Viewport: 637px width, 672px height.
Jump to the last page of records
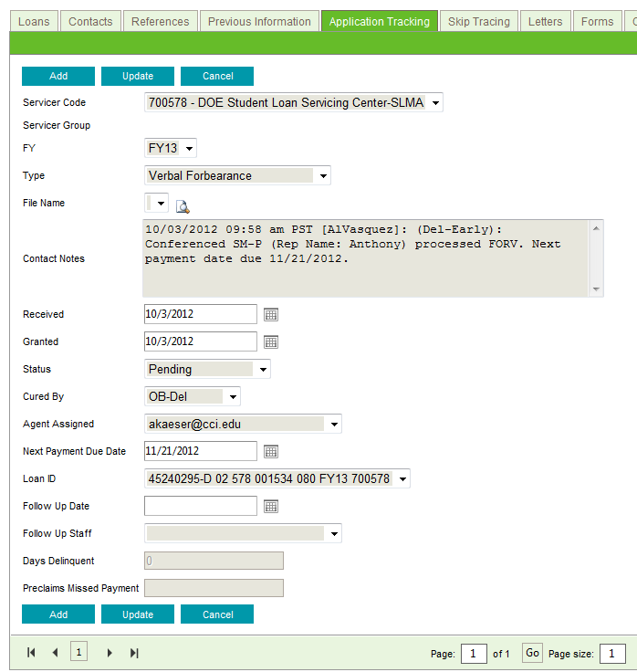[134, 652]
